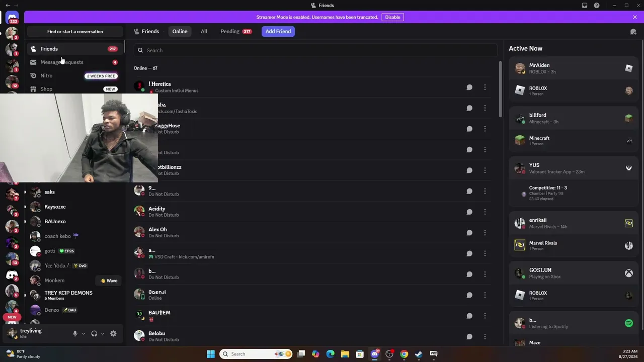Viewport: 644px width, 362px height.
Task: Toggle headphones deafen
Action: pyautogui.click(x=94, y=333)
